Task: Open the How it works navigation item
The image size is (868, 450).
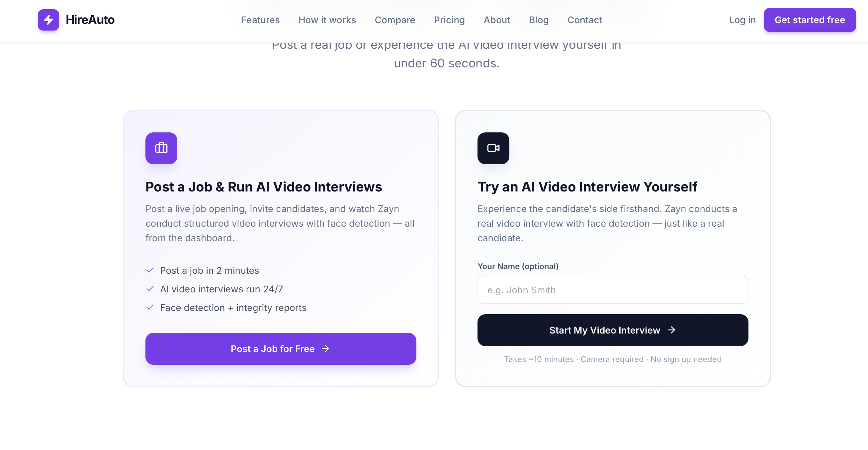Action: coord(327,20)
